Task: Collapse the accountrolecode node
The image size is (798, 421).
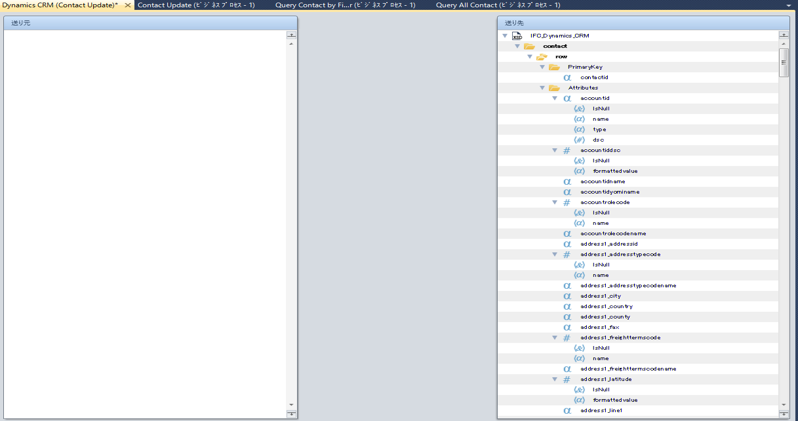Action: [555, 203]
